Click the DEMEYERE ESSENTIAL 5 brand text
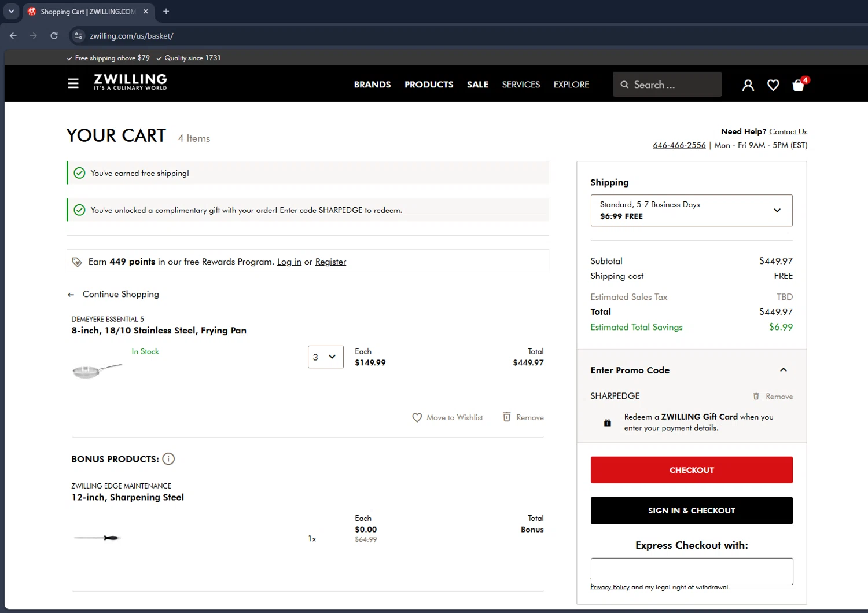868x613 pixels. coord(108,319)
